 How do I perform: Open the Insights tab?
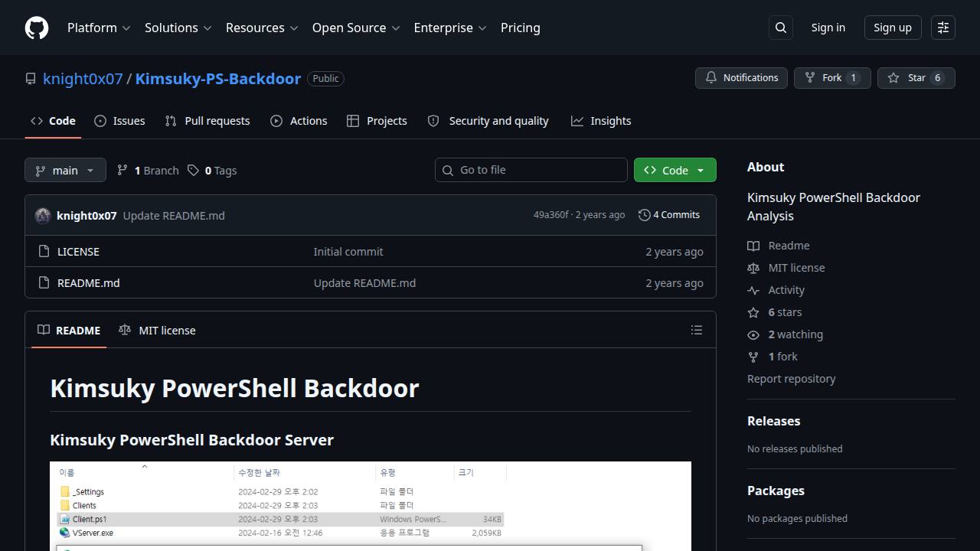tap(601, 121)
